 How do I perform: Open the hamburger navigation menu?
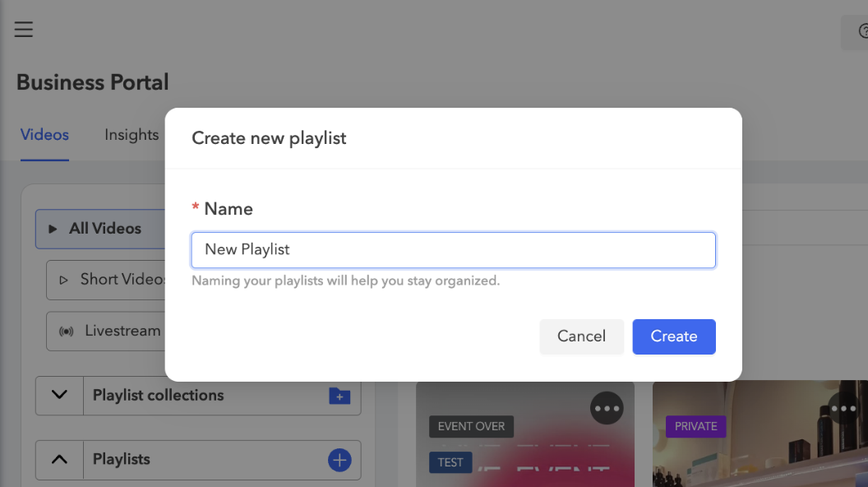coord(23,30)
